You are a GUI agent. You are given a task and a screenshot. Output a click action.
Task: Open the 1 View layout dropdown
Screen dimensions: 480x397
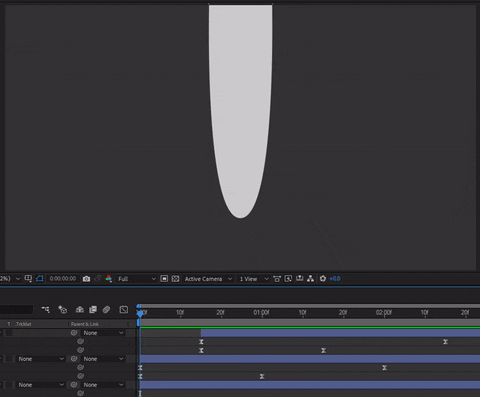pos(254,279)
